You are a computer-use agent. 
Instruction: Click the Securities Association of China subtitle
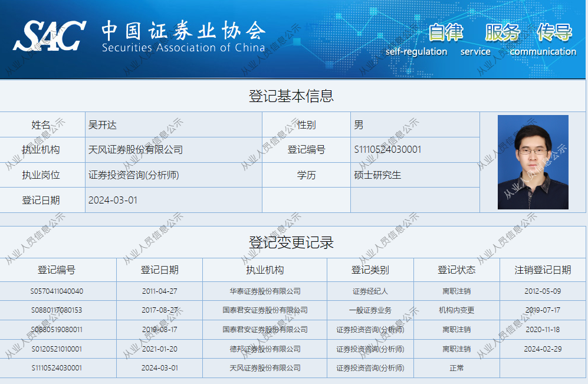pyautogui.click(x=183, y=48)
